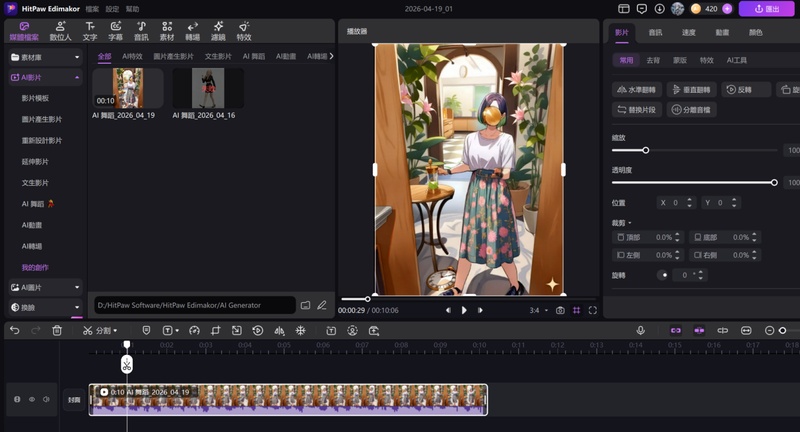
Task: Click the 分離音檔 detach audio button
Action: point(692,110)
